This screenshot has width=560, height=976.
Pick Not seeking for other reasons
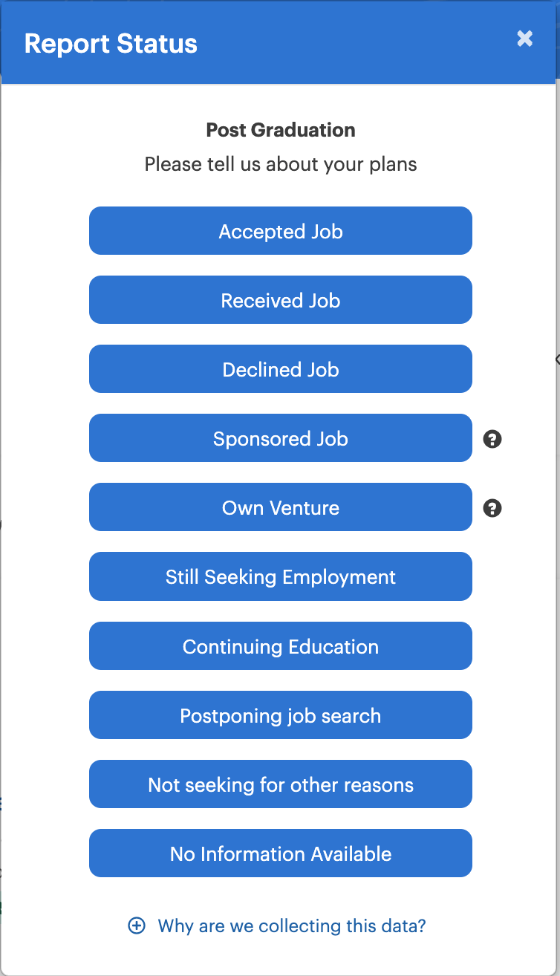[x=281, y=784]
